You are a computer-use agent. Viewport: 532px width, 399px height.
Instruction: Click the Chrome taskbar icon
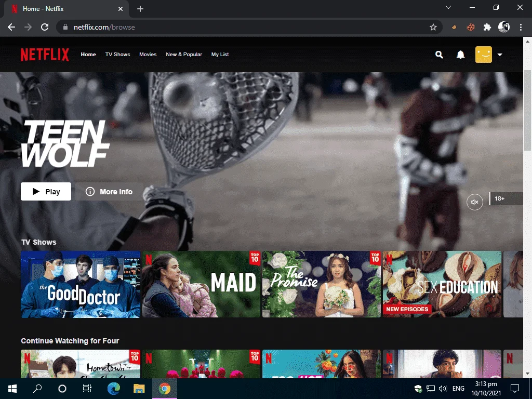tap(165, 389)
